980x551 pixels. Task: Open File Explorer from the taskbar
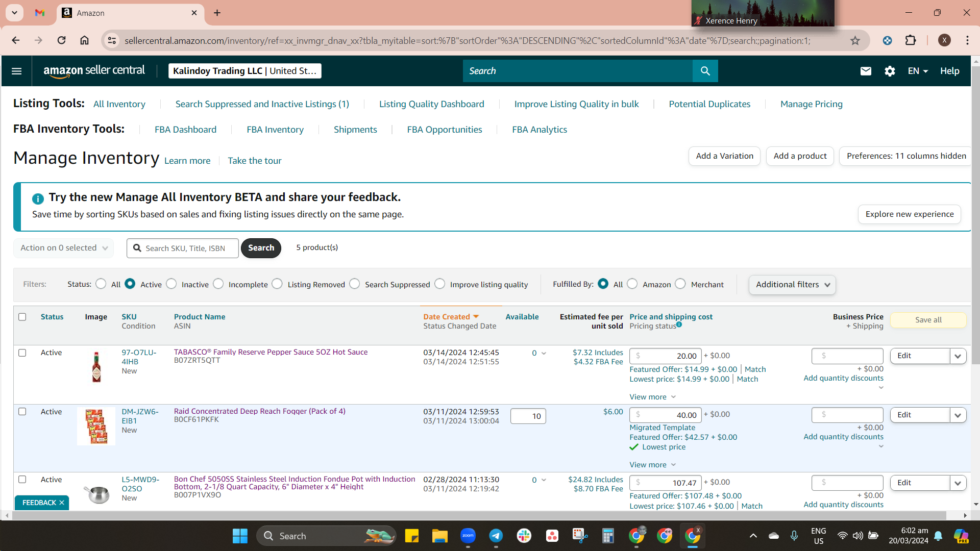439,536
